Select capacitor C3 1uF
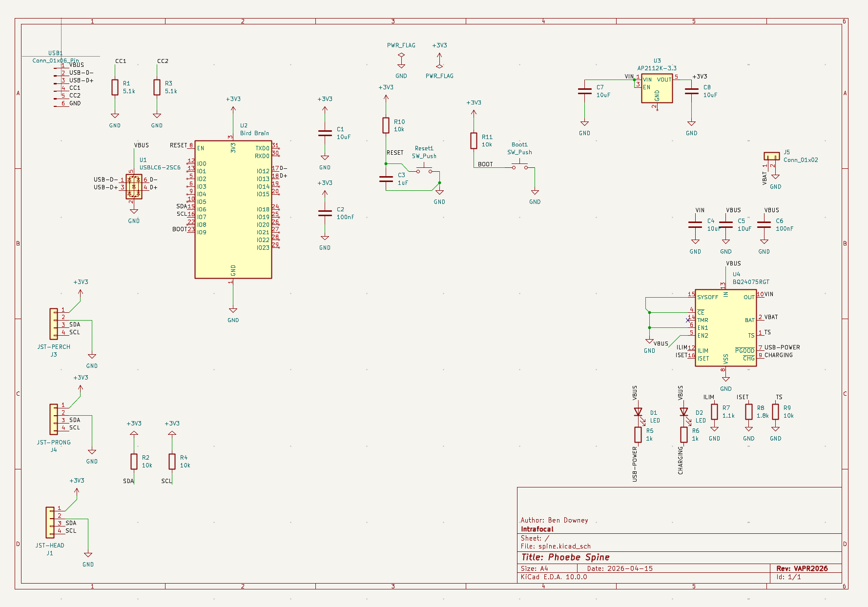 coord(386,179)
